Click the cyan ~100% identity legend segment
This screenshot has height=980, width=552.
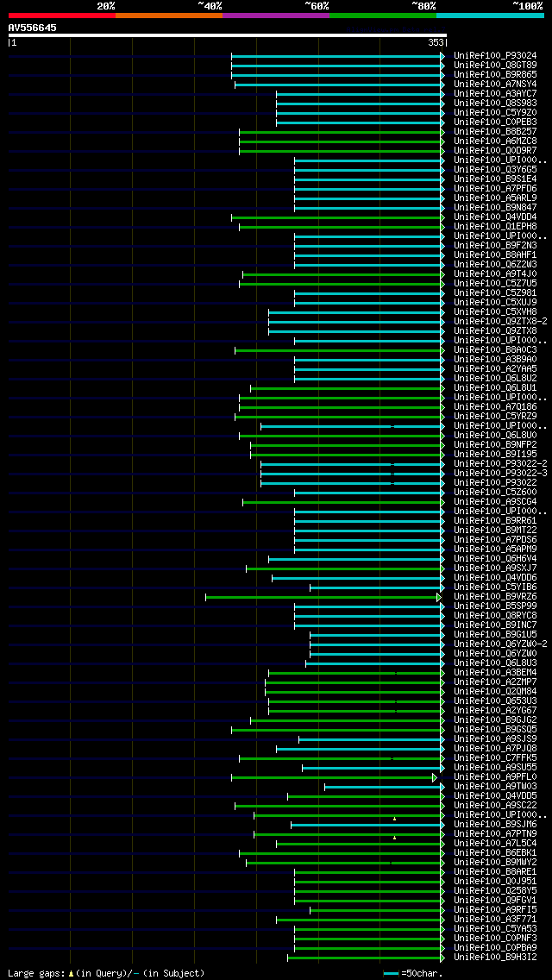[x=490, y=15]
